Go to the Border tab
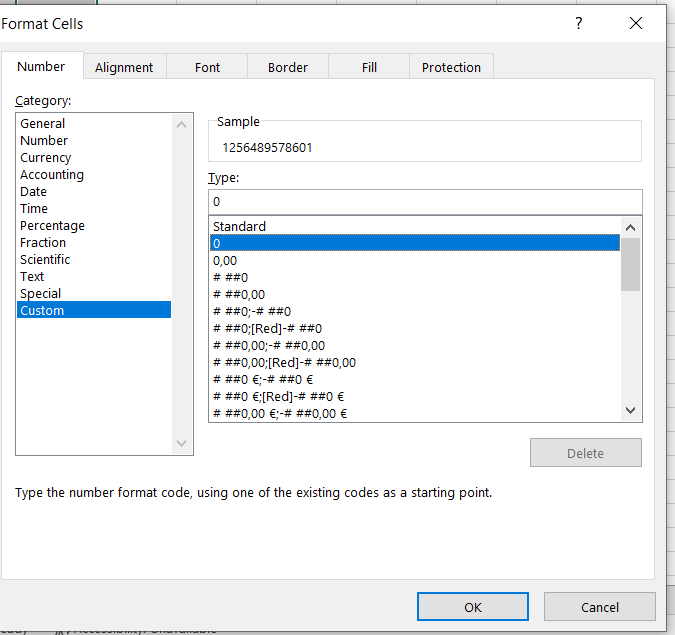Image resolution: width=675 pixels, height=635 pixels. (288, 67)
